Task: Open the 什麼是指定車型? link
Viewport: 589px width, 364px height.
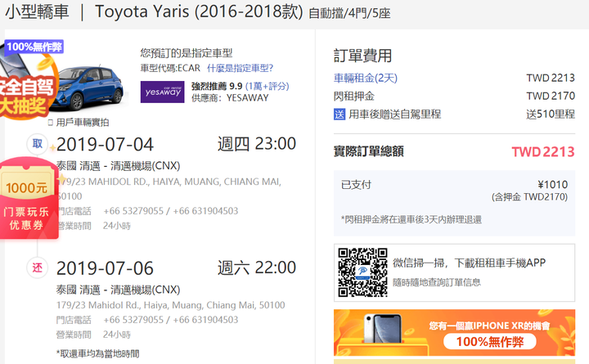Action: tap(240, 68)
